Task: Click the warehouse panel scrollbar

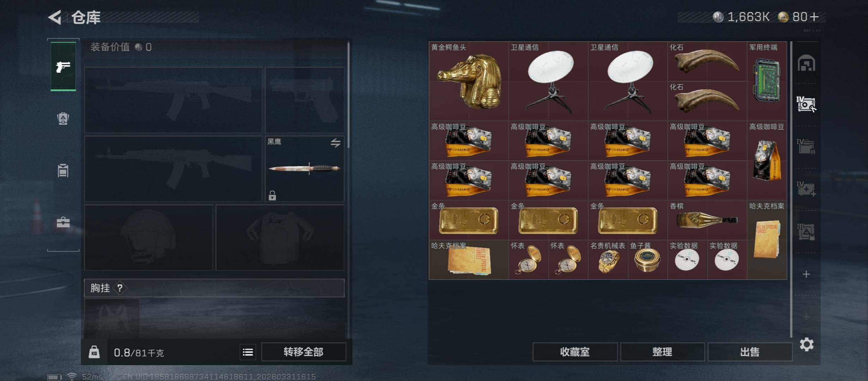Action: 791,189
